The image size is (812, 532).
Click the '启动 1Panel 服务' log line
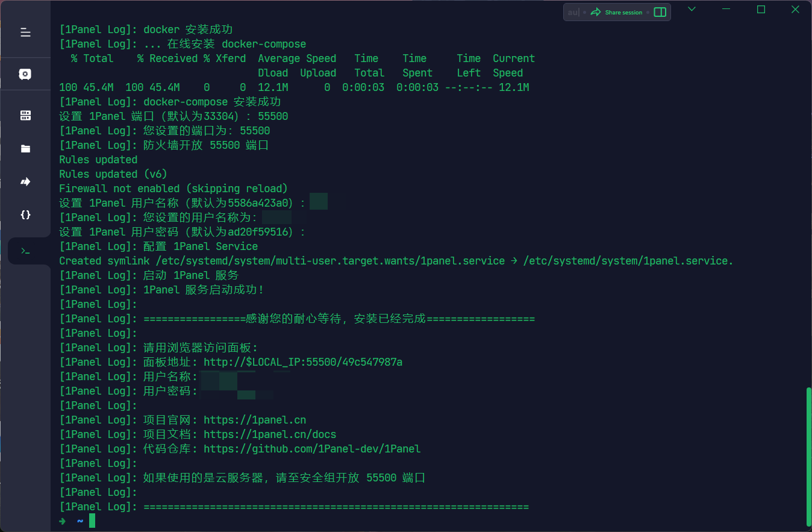[149, 275]
